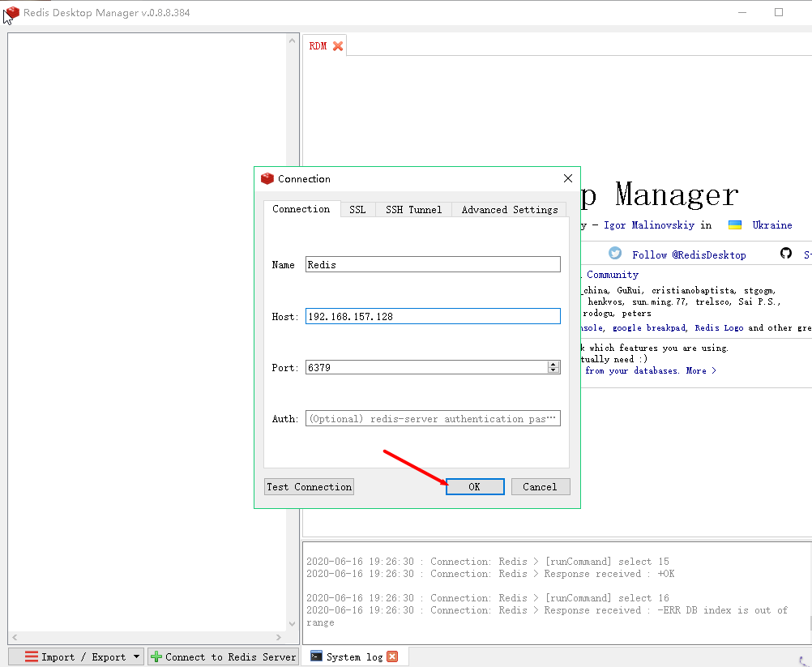Open the Redis Logo link

719,327
